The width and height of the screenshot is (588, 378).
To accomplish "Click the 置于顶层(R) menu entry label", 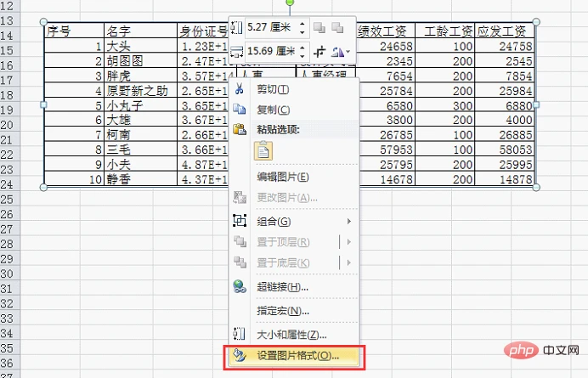I will [283, 242].
